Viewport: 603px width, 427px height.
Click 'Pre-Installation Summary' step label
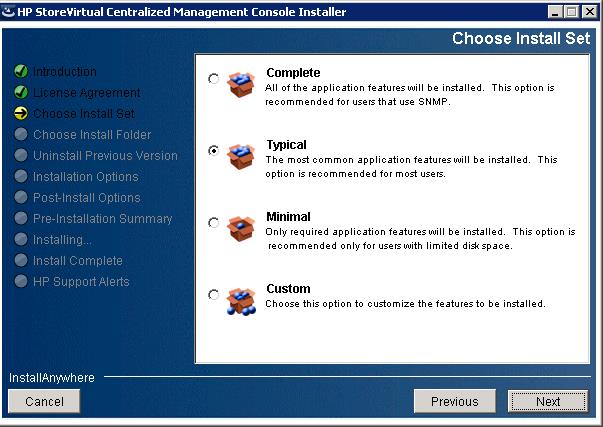(102, 219)
